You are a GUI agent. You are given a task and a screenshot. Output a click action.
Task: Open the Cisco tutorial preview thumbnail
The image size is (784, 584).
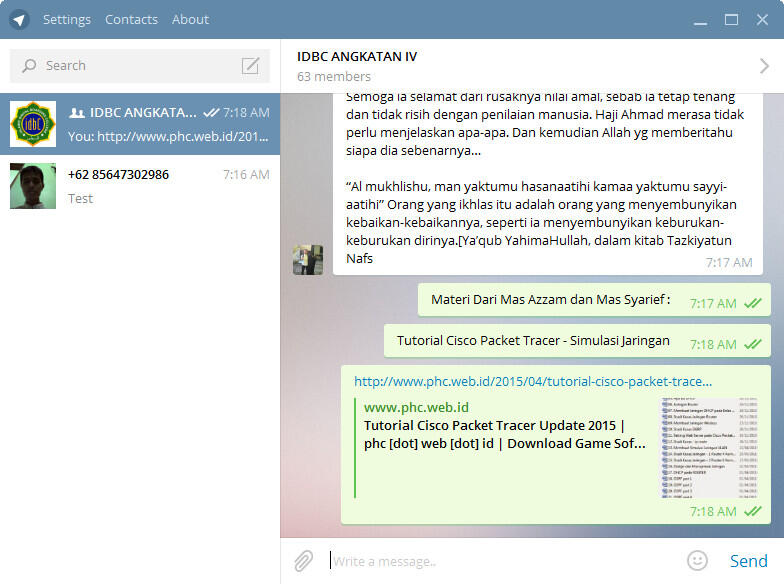click(x=709, y=448)
